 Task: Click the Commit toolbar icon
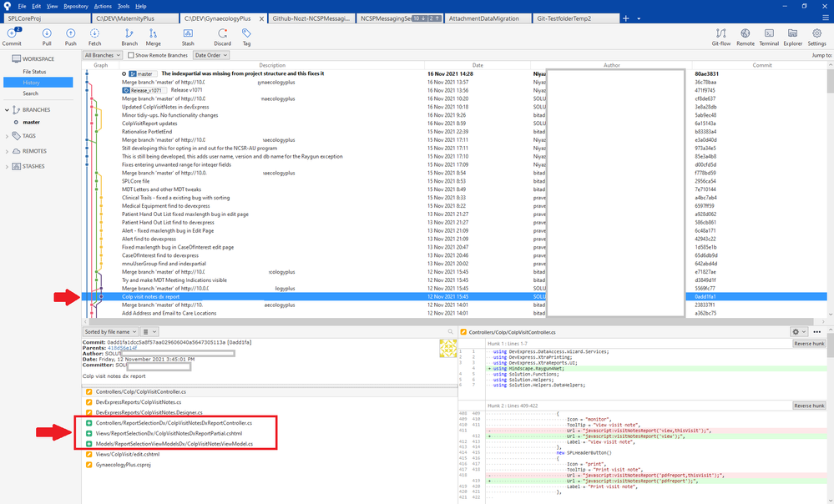(x=12, y=36)
